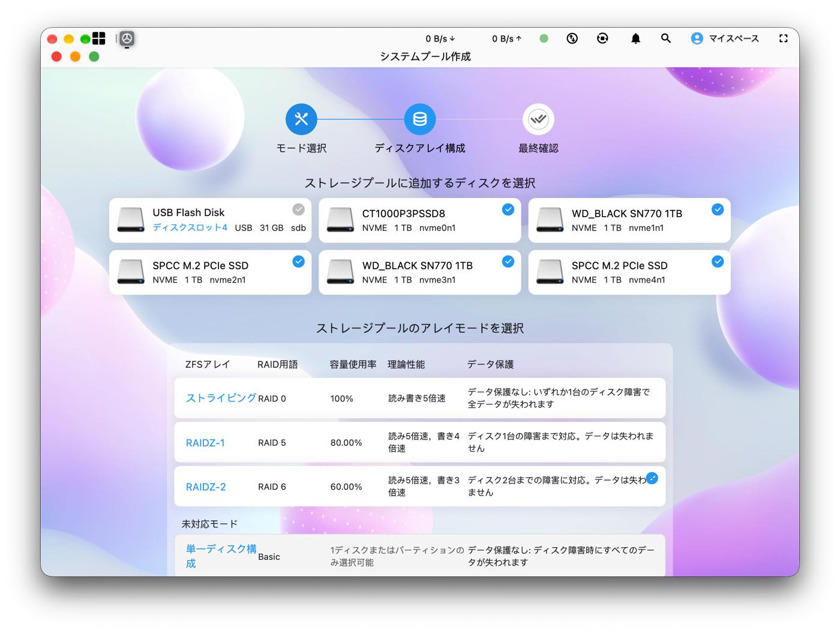Click the RAIDZ-2 selected check mark
The height and width of the screenshot is (630, 840).
[652, 478]
